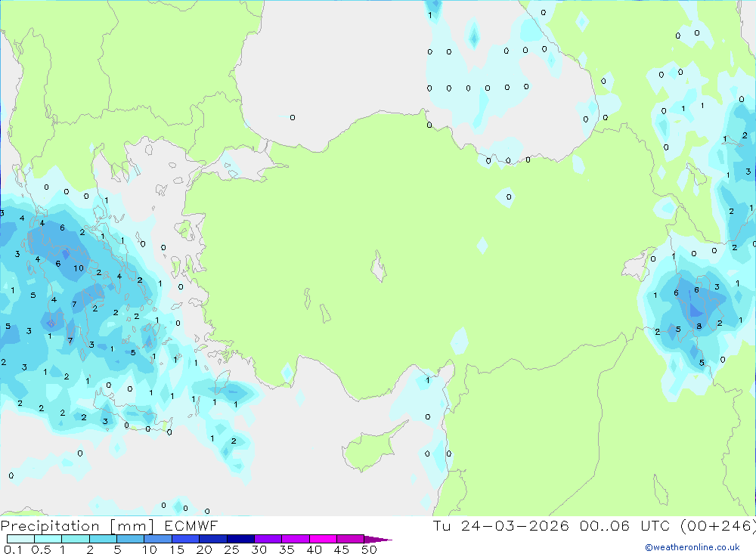The image size is (756, 554).
Task: Click the '35' legend scale label
Action: point(287,549)
